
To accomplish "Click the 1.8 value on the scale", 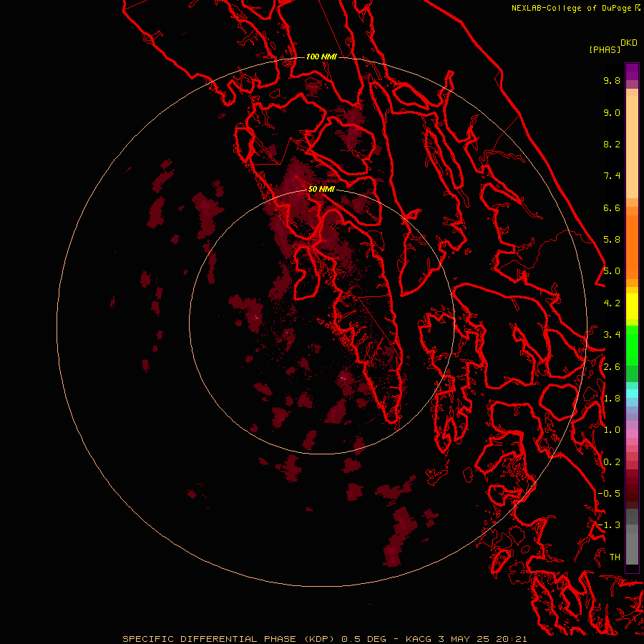I will pos(612,399).
